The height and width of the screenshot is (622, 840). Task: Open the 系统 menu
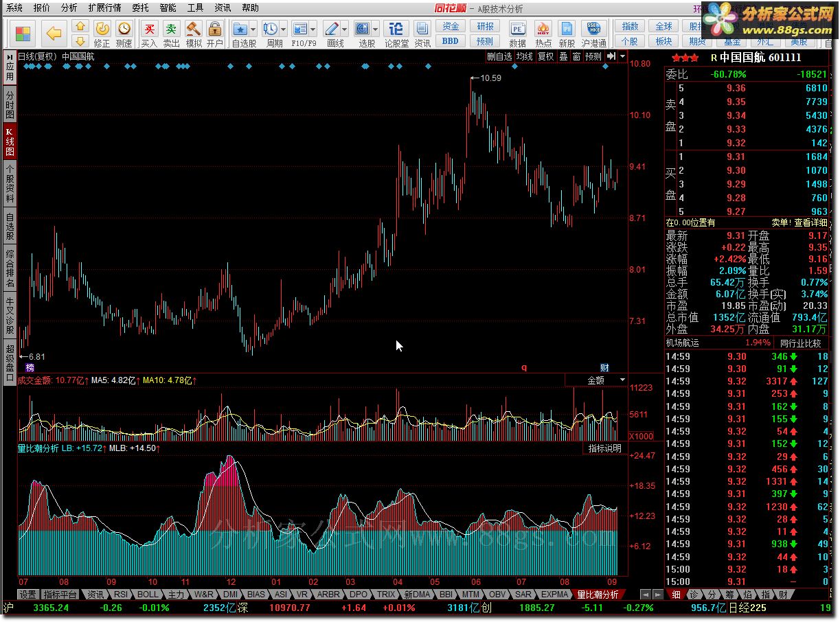click(x=14, y=8)
